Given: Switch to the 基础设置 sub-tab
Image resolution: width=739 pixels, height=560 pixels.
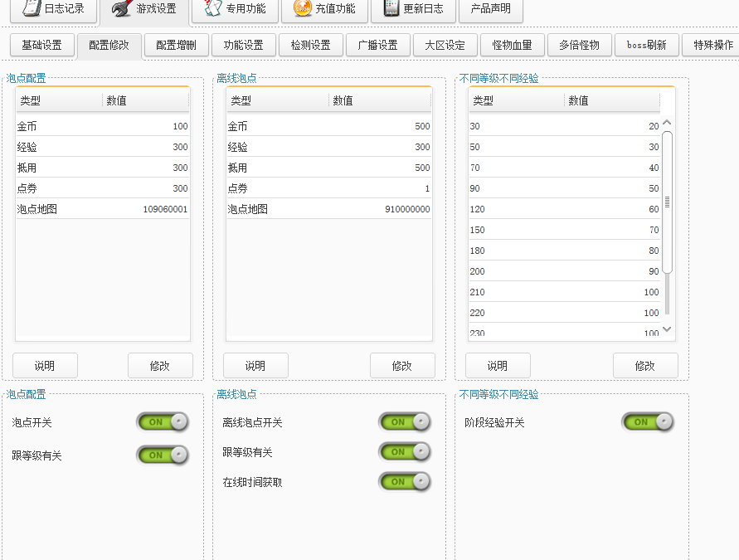Looking at the screenshot, I should click(x=42, y=46).
